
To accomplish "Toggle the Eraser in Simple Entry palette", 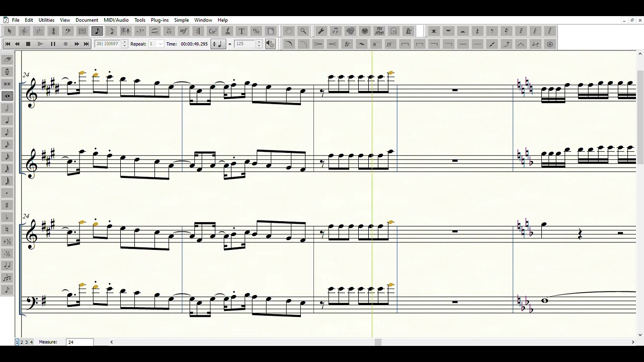I will point(8,59).
